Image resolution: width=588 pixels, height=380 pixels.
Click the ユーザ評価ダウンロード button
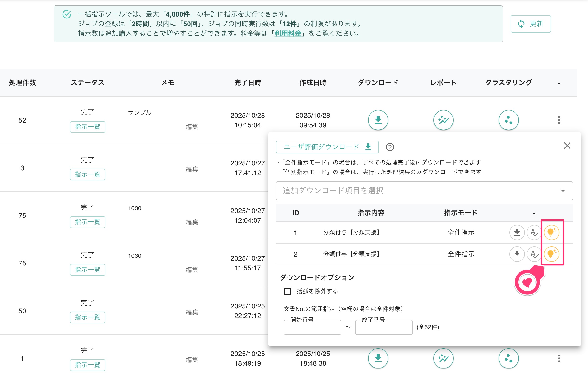coord(327,147)
